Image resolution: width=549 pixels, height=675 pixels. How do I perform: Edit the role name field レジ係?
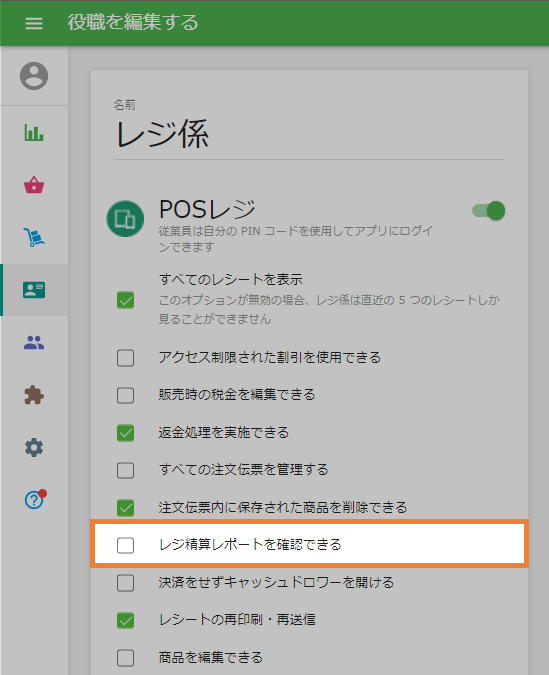309,134
